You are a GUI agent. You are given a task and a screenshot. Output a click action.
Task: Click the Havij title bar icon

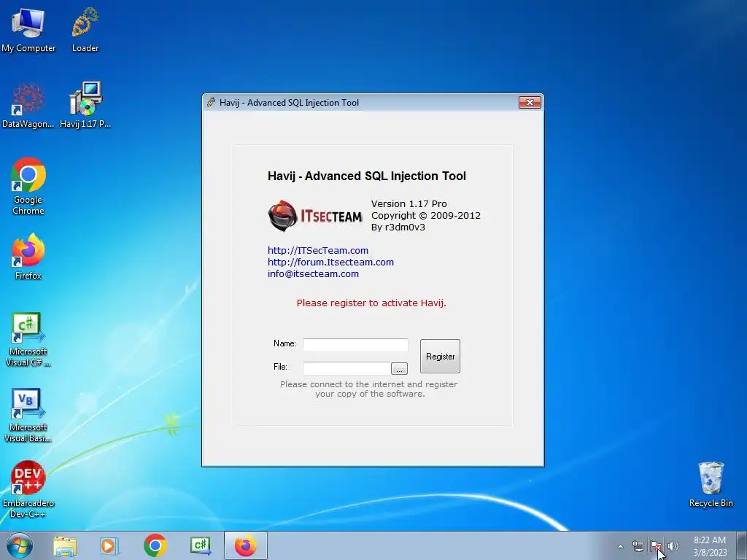point(211,102)
